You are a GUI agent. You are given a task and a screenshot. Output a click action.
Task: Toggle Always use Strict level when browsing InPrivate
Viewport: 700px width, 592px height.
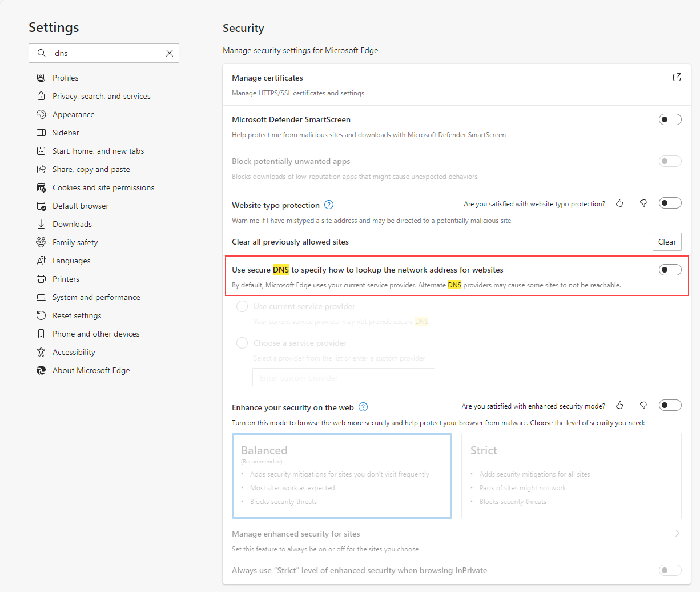pos(670,570)
